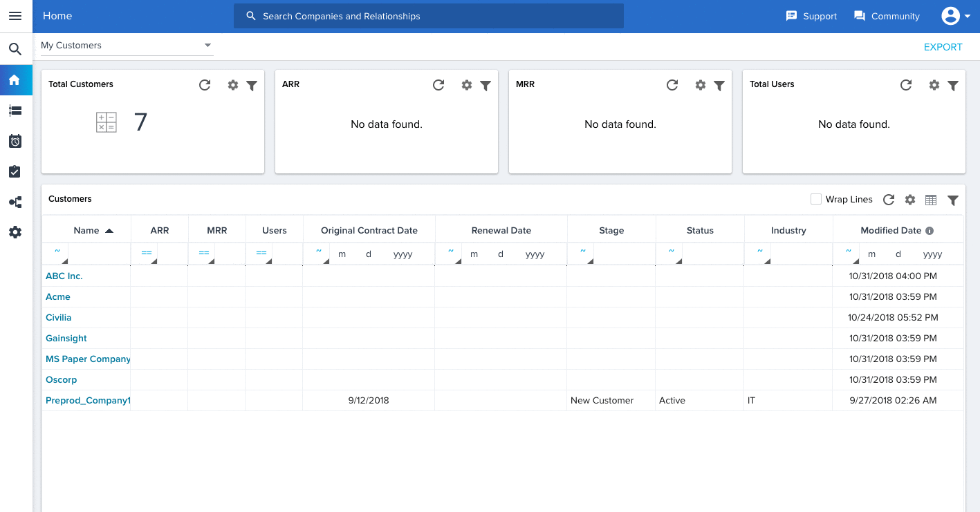Filter the Customers table

(x=953, y=200)
